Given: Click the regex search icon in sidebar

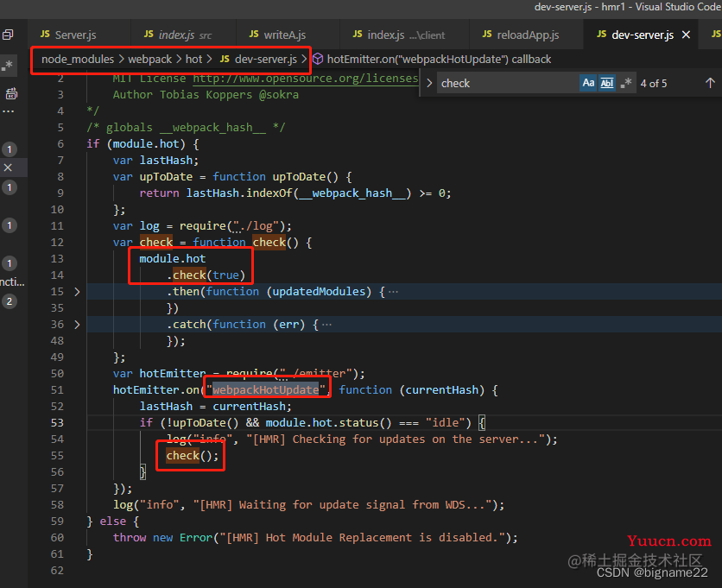Looking at the screenshot, I should [x=7, y=66].
